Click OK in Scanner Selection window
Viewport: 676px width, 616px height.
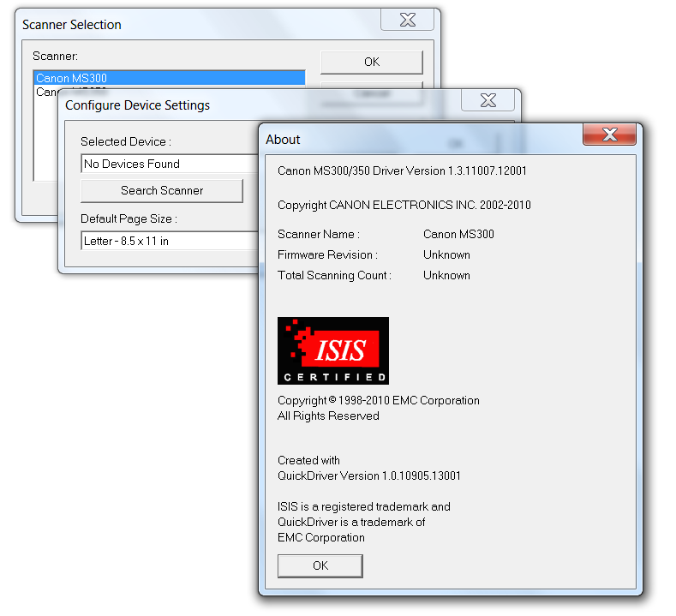[372, 62]
